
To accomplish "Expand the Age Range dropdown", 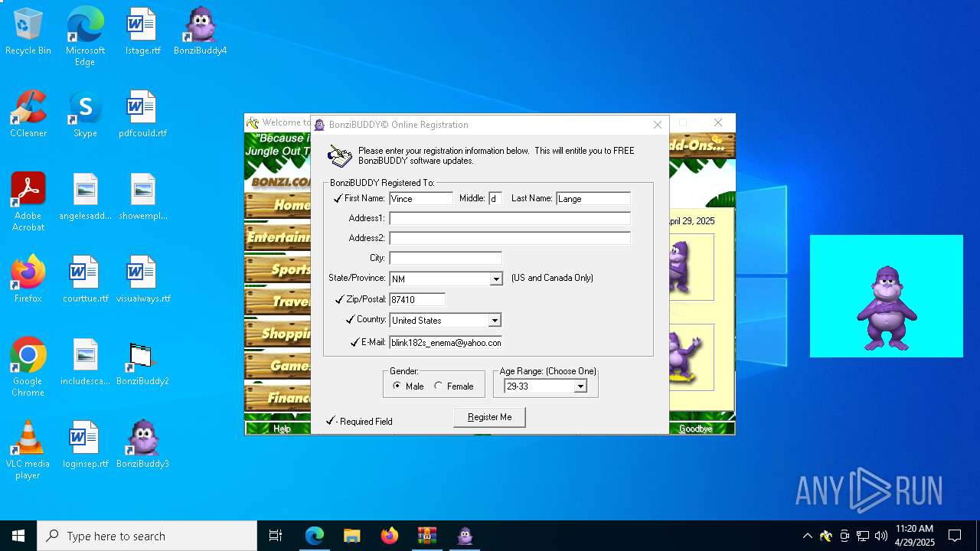I will [580, 386].
